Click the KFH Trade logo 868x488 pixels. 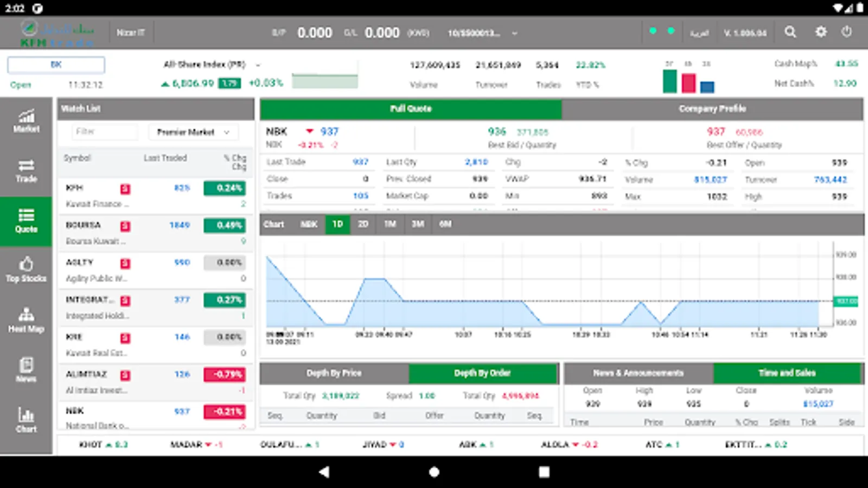pyautogui.click(x=57, y=33)
